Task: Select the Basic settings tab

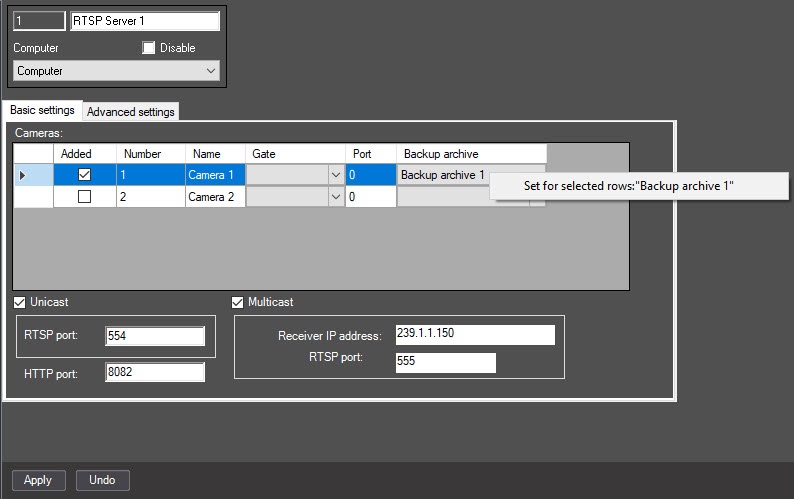Action: (x=43, y=110)
